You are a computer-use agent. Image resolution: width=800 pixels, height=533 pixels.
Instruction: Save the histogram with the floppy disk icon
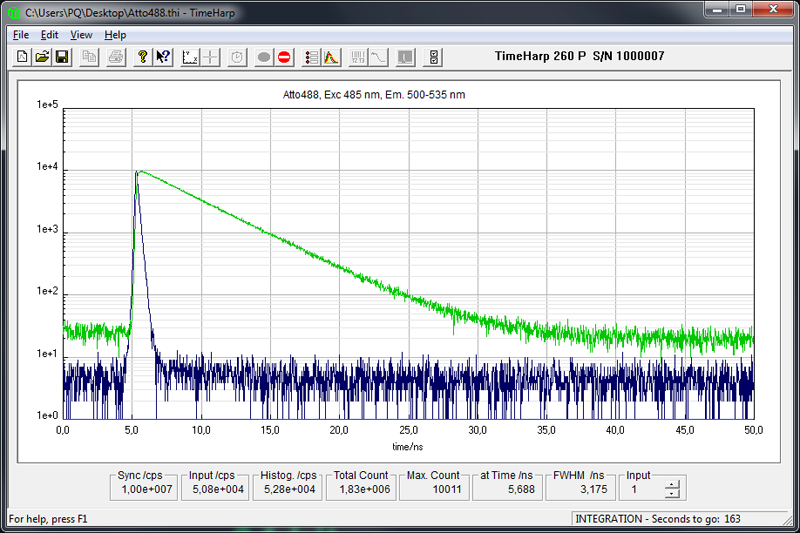click(x=62, y=57)
